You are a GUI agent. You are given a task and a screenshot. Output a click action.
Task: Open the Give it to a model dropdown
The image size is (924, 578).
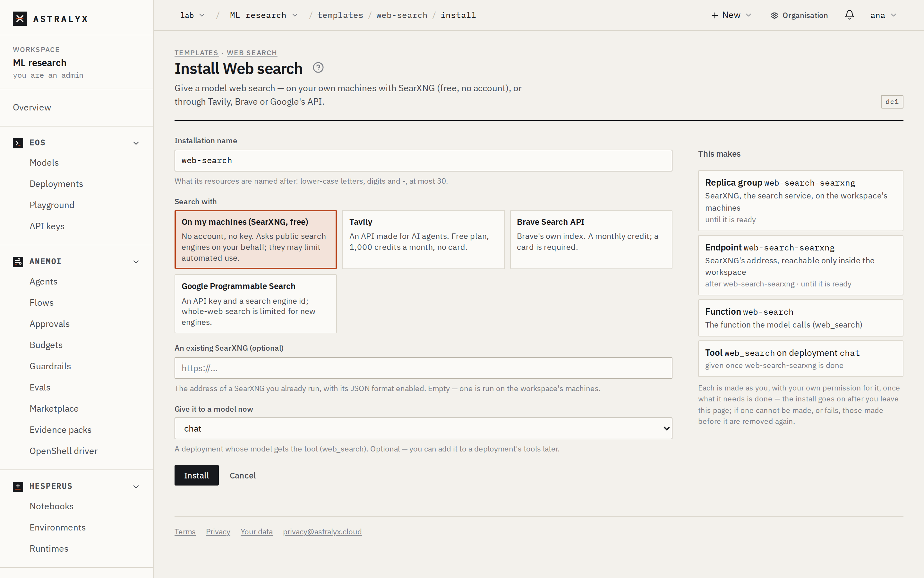tap(423, 429)
